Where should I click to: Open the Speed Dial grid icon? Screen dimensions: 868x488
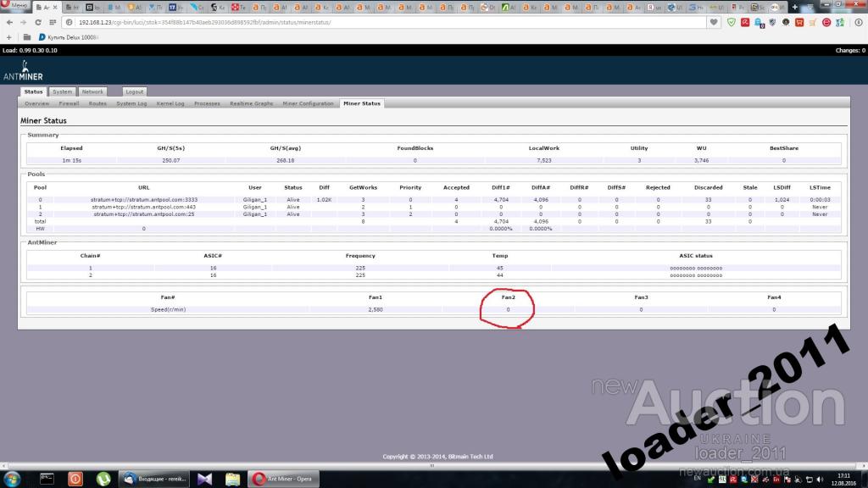pyautogui.click(x=53, y=23)
